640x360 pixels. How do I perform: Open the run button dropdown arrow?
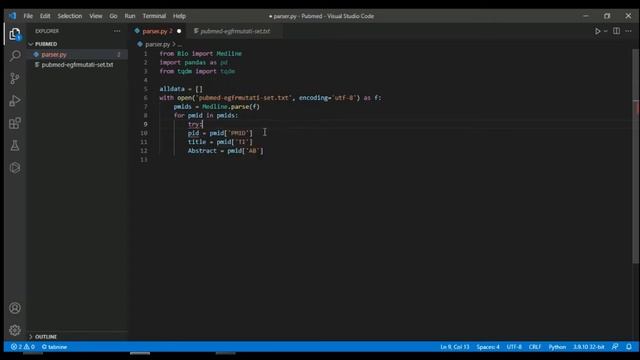click(x=606, y=31)
